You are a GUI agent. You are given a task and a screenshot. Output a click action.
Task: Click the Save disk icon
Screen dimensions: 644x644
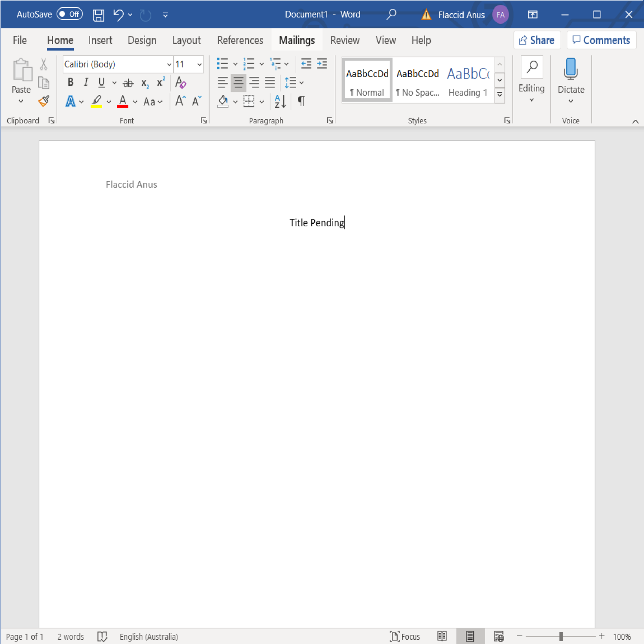[x=98, y=15]
